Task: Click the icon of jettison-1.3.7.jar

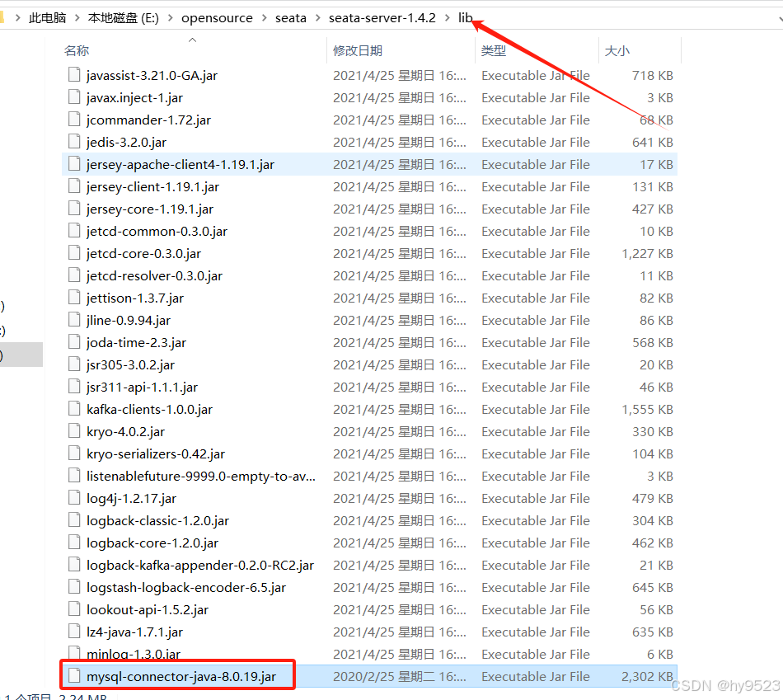Action: click(74, 298)
